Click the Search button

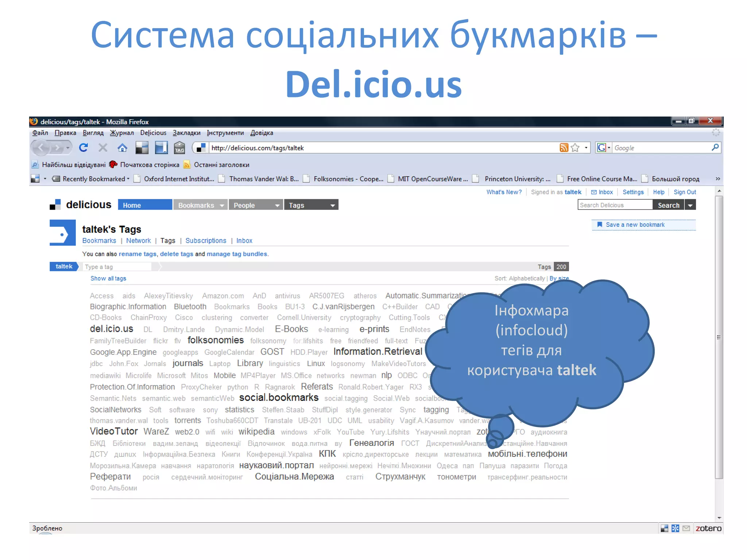(x=669, y=205)
